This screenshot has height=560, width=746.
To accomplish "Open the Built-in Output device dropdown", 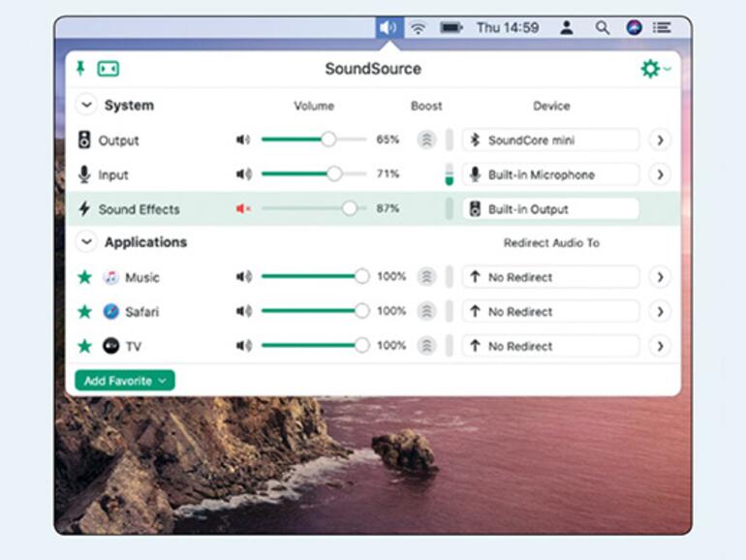I will pyautogui.click(x=550, y=209).
